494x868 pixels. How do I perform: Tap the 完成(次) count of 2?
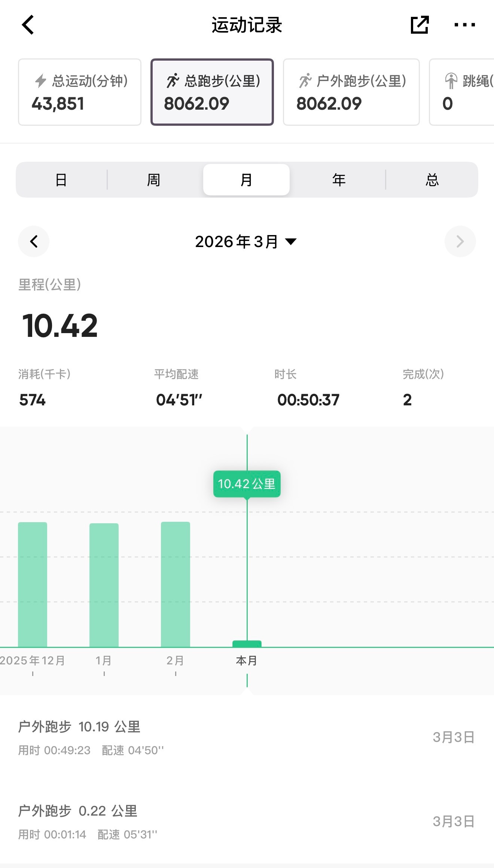[x=408, y=400]
